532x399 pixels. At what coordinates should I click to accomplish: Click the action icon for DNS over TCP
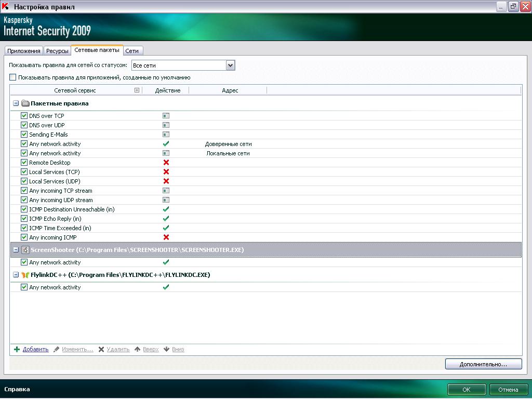coord(166,116)
